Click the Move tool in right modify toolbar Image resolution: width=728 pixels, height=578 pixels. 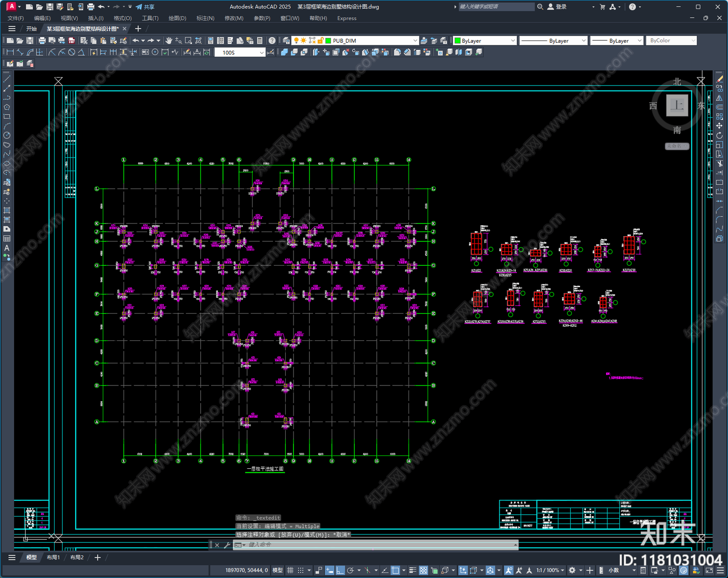point(719,126)
